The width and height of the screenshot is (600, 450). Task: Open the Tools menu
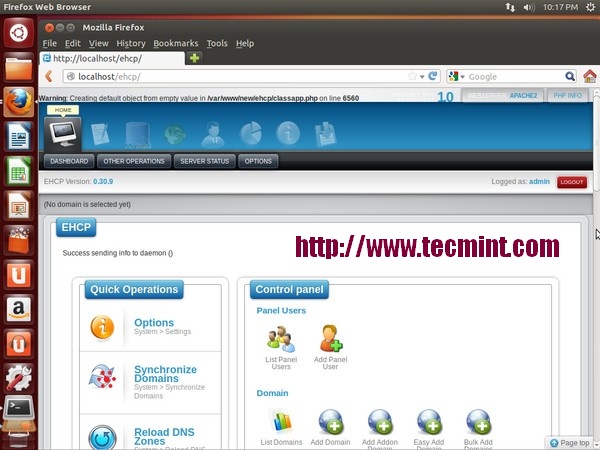tap(217, 43)
